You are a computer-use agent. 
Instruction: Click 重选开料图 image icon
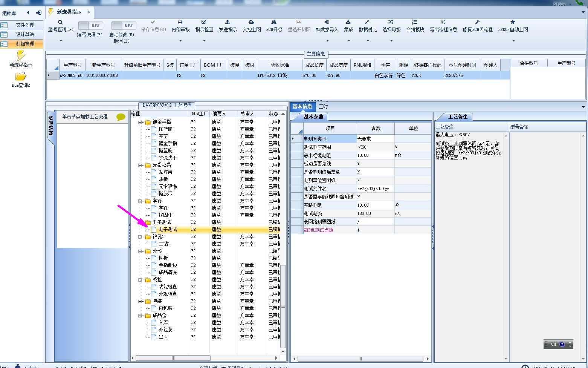299,22
